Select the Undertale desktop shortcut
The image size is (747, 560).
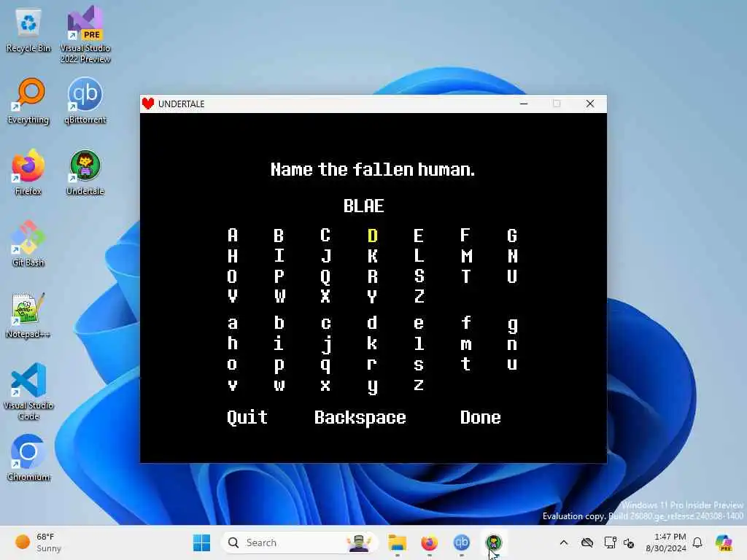coord(85,172)
